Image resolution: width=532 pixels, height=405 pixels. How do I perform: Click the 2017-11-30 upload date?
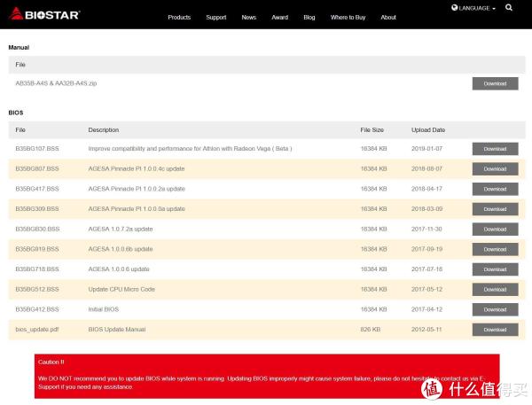point(426,229)
